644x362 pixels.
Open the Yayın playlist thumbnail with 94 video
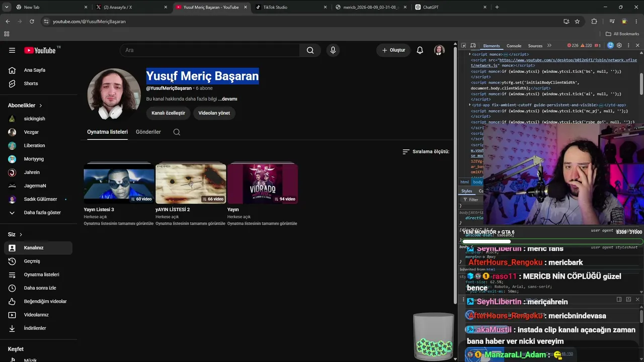pos(263,184)
